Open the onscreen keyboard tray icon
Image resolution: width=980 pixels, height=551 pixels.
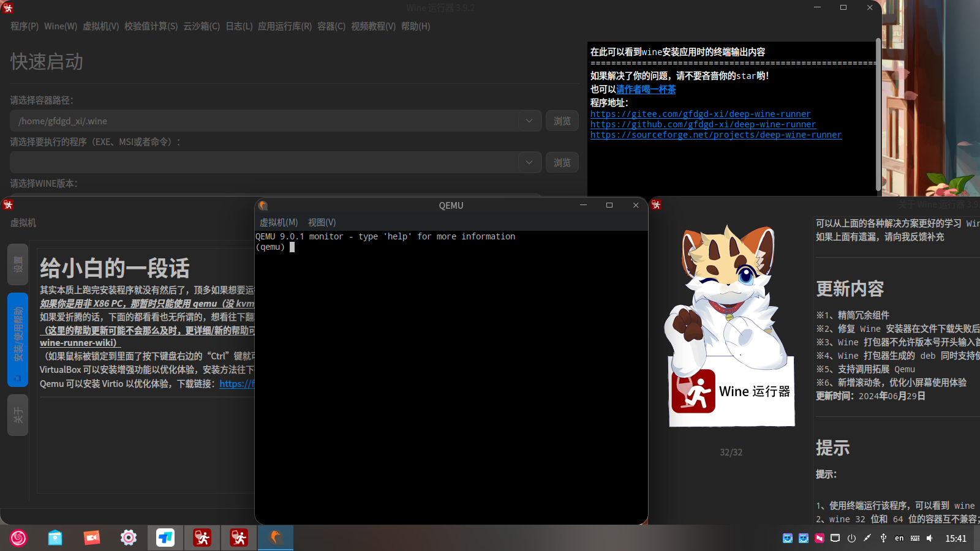coord(915,538)
